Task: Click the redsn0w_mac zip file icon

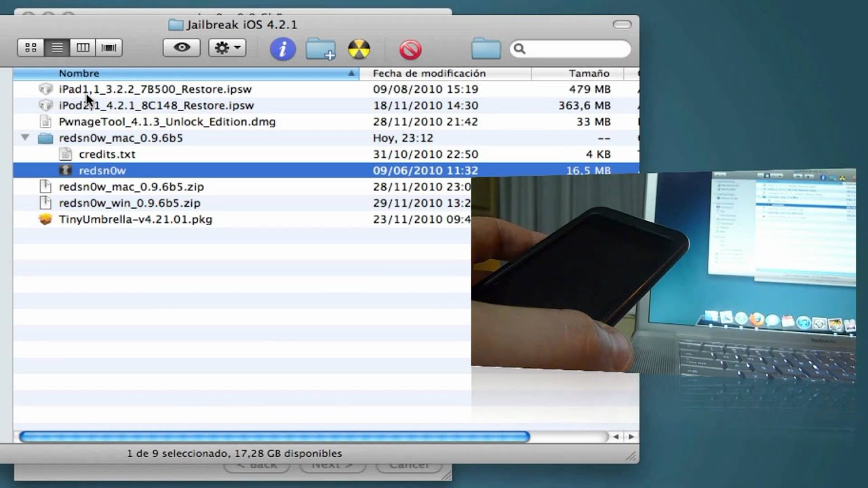Action: pyautogui.click(x=45, y=186)
